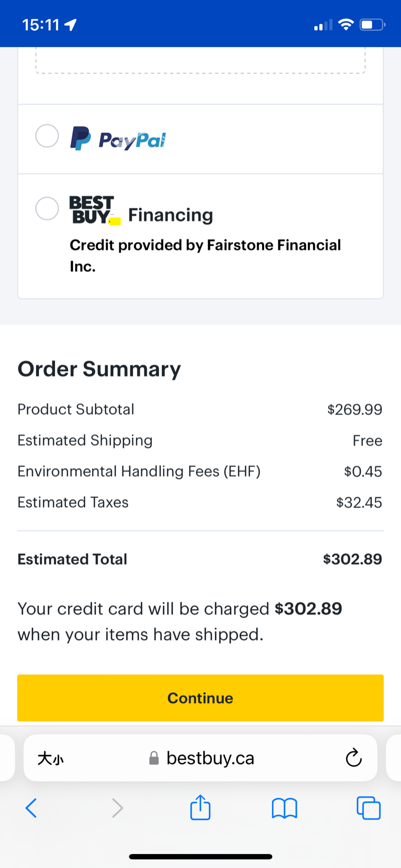
Task: Tap the Best Buy logo
Action: [93, 210]
